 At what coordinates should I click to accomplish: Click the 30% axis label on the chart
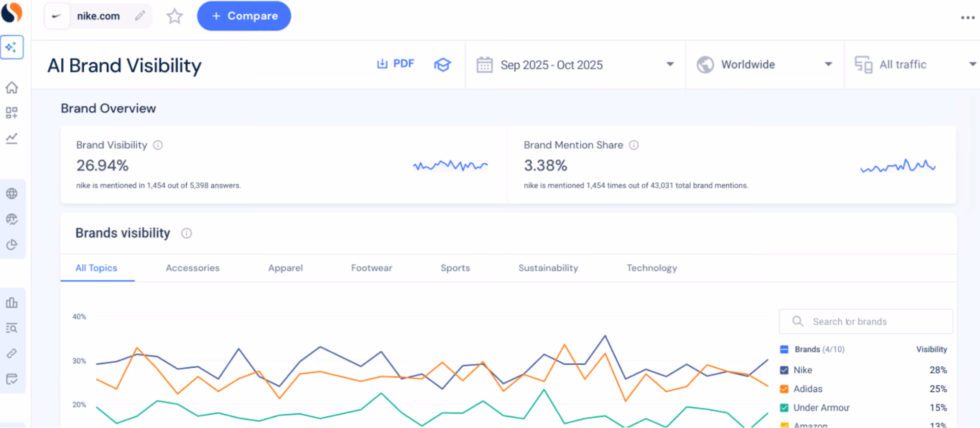pyautogui.click(x=79, y=361)
